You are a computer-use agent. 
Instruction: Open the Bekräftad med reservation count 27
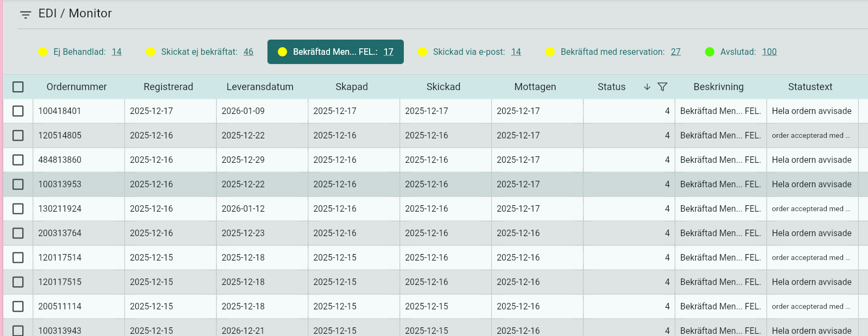676,52
